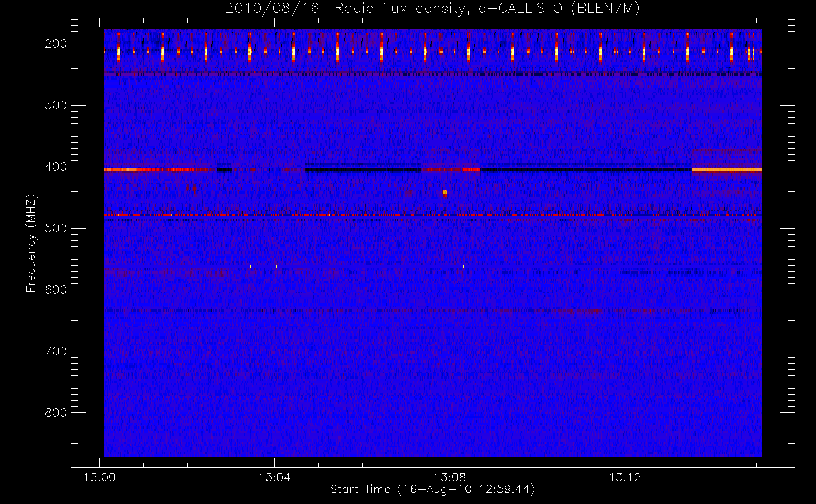Click the 200 frequency tick label
The width and height of the screenshot is (816, 504).
pos(55,44)
